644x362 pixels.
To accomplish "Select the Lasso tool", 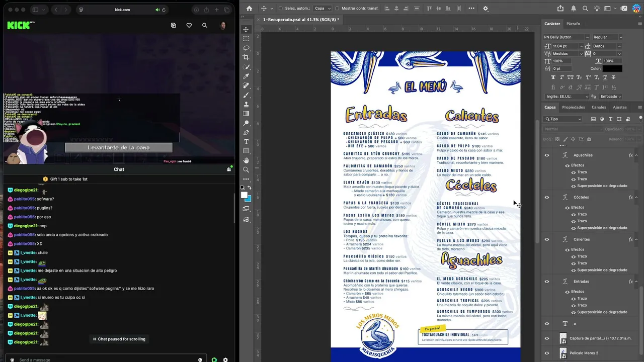I will pos(246,48).
